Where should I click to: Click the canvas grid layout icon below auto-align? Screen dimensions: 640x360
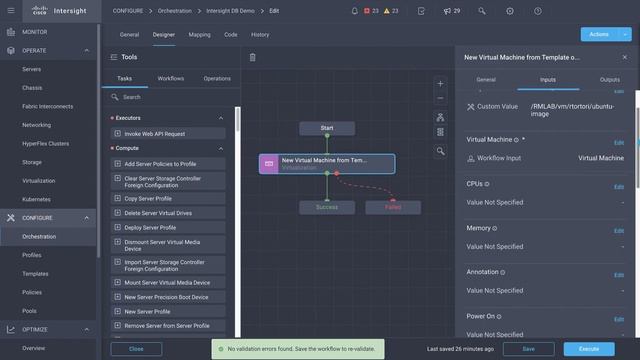(440, 132)
